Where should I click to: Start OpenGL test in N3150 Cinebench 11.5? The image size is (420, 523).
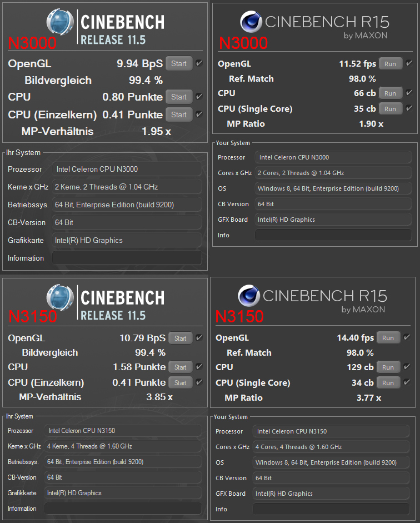[181, 338]
